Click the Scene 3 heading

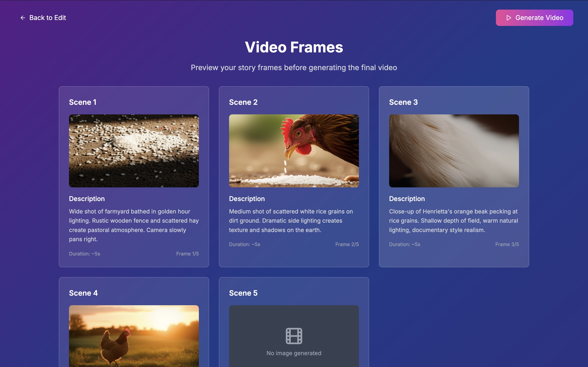[403, 102]
